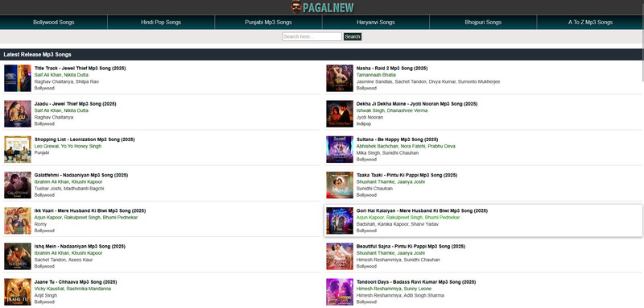Image resolution: width=644 pixels, height=308 pixels.
Task: Open the Hindi Pop Songs menu
Action: (x=161, y=23)
